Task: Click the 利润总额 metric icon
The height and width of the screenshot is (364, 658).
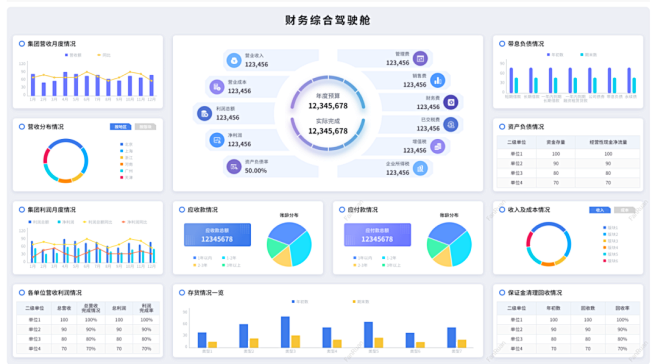Action: [x=204, y=113]
